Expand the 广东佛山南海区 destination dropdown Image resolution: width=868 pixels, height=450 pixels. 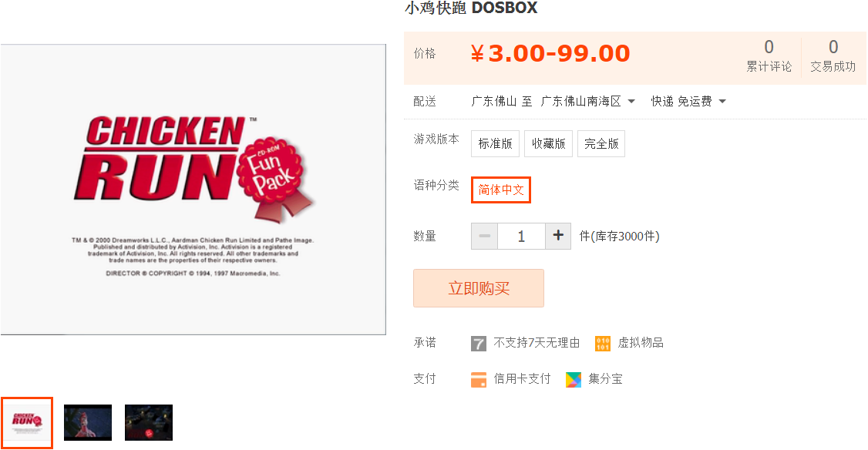(x=587, y=101)
